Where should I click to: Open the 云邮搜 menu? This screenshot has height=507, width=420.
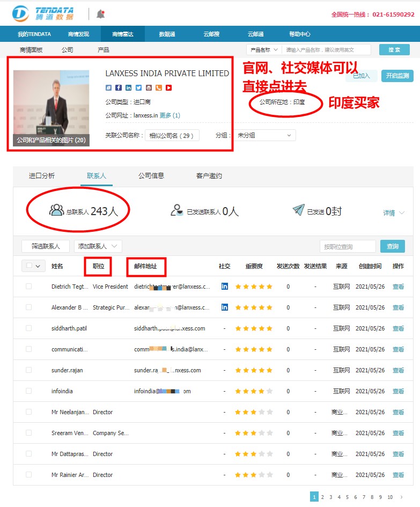tap(211, 34)
